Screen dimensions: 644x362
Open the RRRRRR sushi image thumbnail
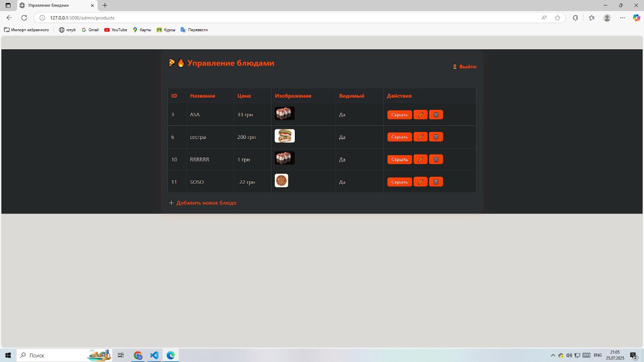click(285, 158)
